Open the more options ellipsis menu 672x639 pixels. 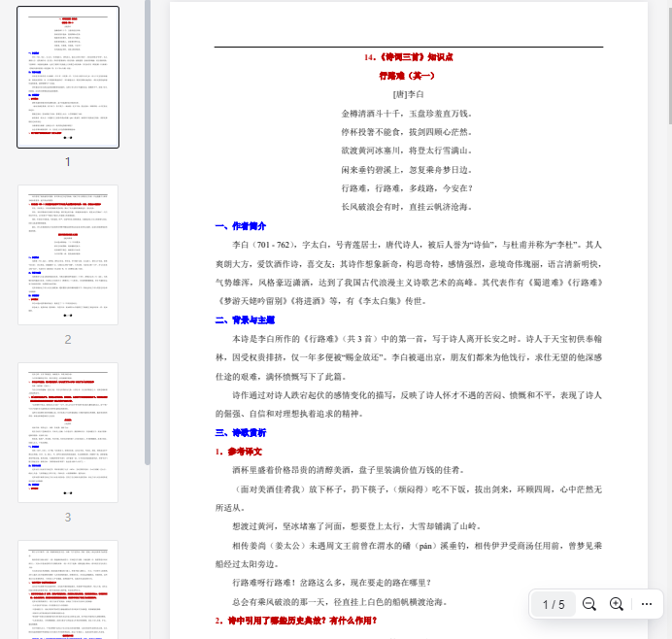click(x=647, y=604)
